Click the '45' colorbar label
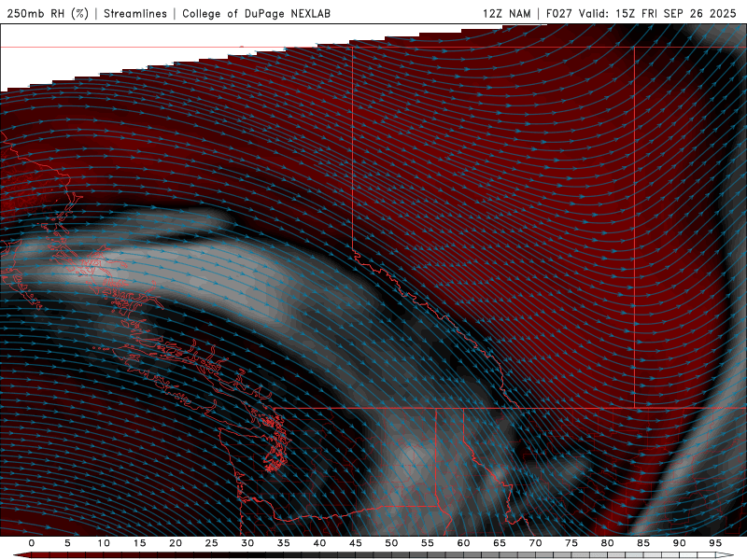Screen dimensions: 747x560 [356, 543]
